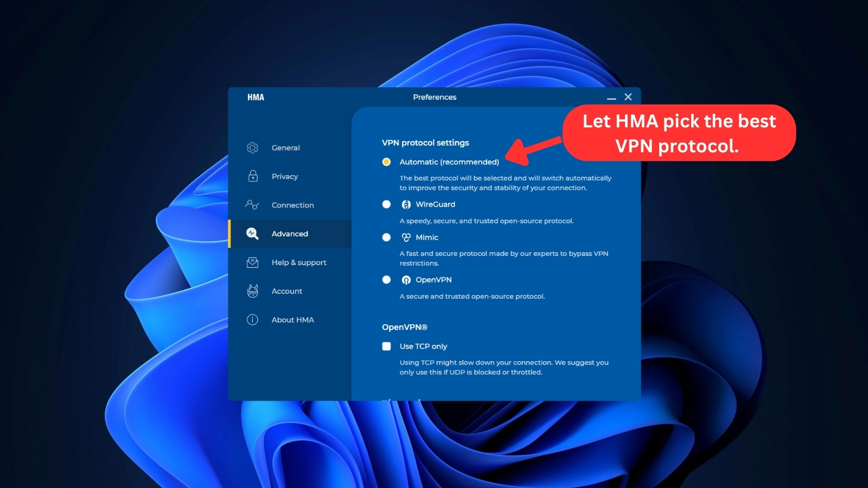Click the OpenVPN logo icon
Viewport: 868px width, 488px height.
pyautogui.click(x=406, y=280)
